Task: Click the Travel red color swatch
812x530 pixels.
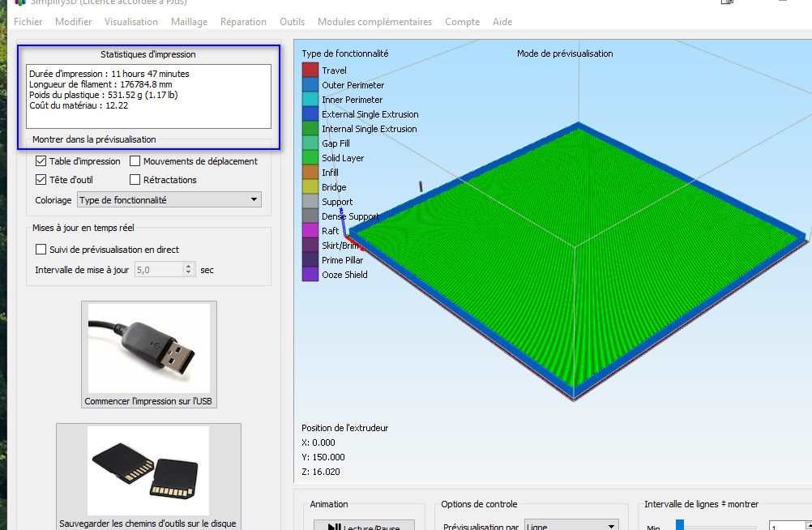Action: (310, 70)
